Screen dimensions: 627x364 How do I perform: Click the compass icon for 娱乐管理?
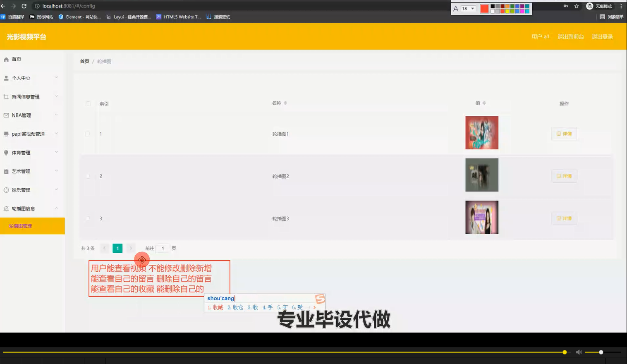(6, 190)
